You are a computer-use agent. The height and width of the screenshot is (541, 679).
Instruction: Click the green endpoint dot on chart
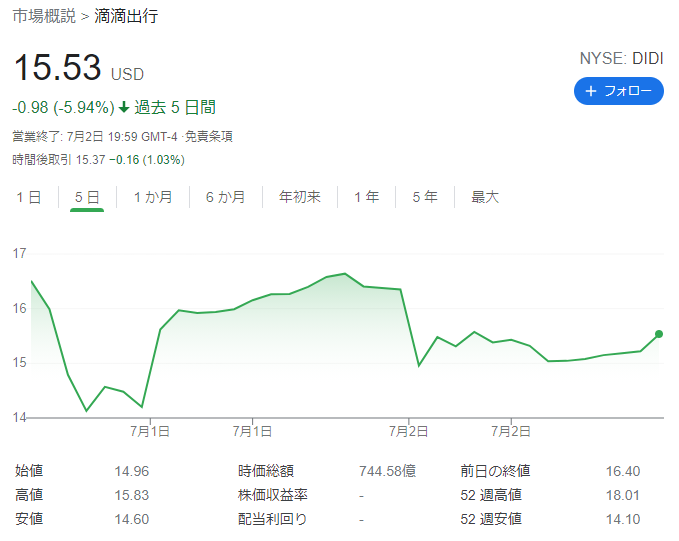coord(659,334)
